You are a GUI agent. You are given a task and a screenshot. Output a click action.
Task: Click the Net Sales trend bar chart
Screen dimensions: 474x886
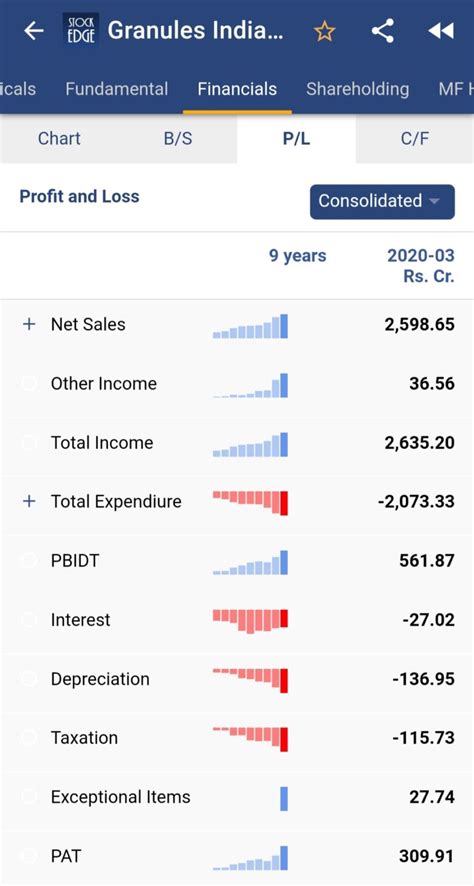click(x=250, y=326)
